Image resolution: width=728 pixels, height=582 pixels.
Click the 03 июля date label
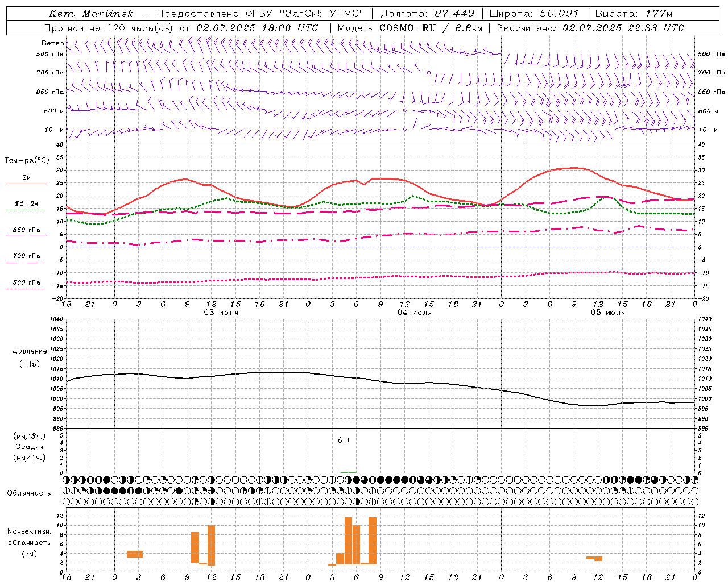[x=221, y=313]
